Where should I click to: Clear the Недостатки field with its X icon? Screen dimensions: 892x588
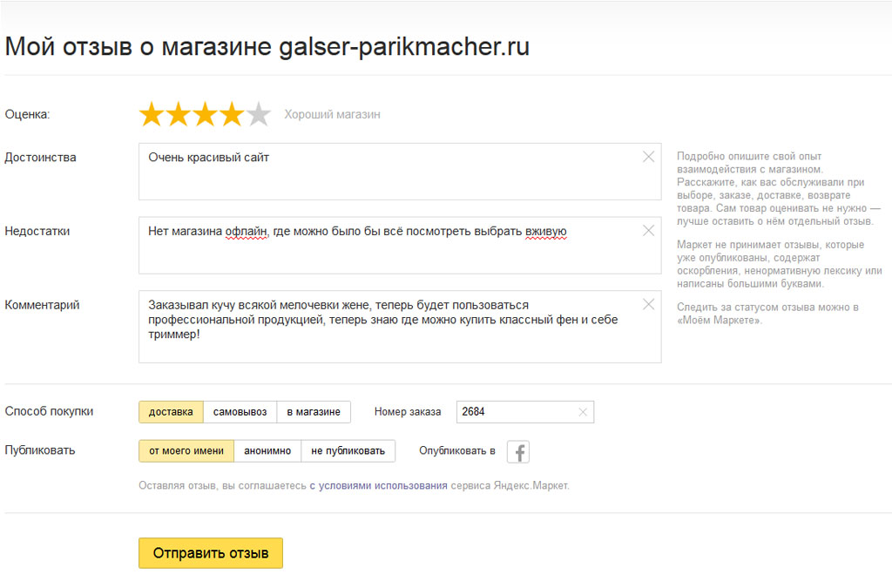click(x=648, y=230)
